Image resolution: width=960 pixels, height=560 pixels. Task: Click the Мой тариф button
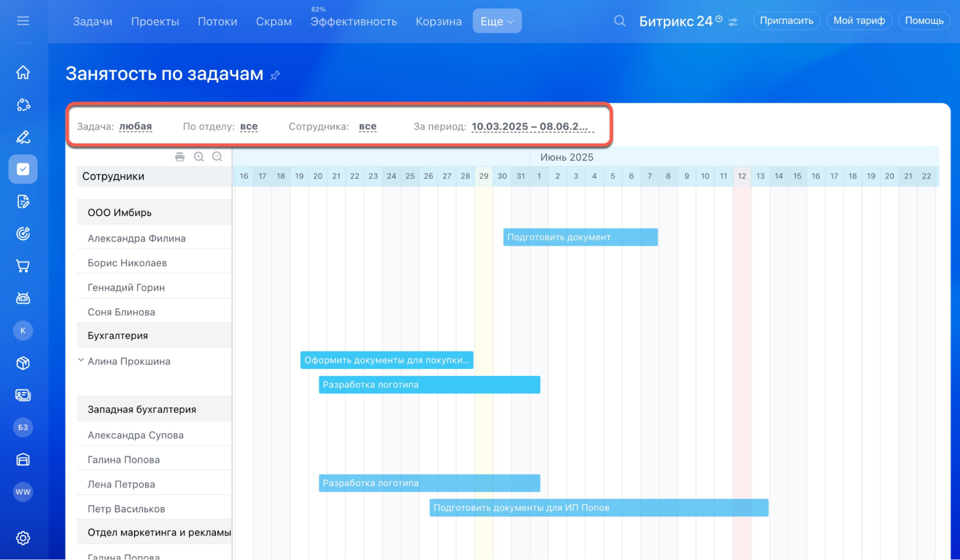tap(859, 21)
